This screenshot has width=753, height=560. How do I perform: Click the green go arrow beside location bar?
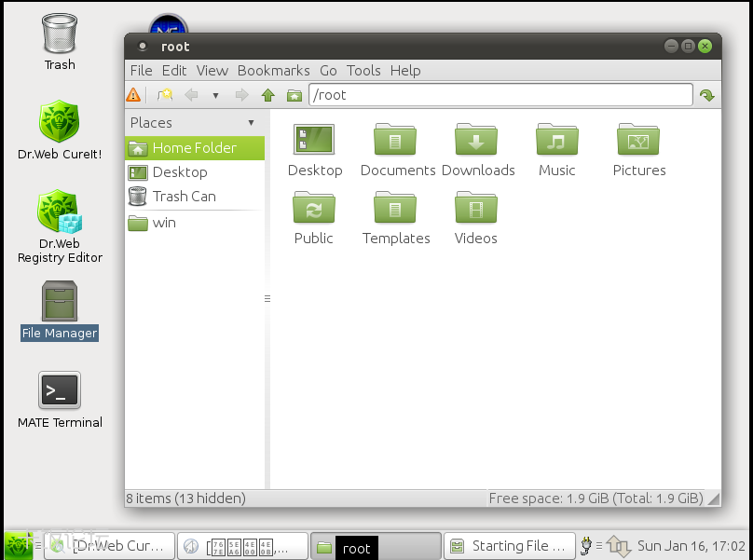tap(706, 95)
